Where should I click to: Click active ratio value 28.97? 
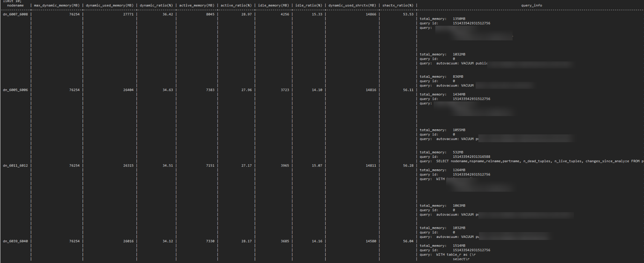247,14
